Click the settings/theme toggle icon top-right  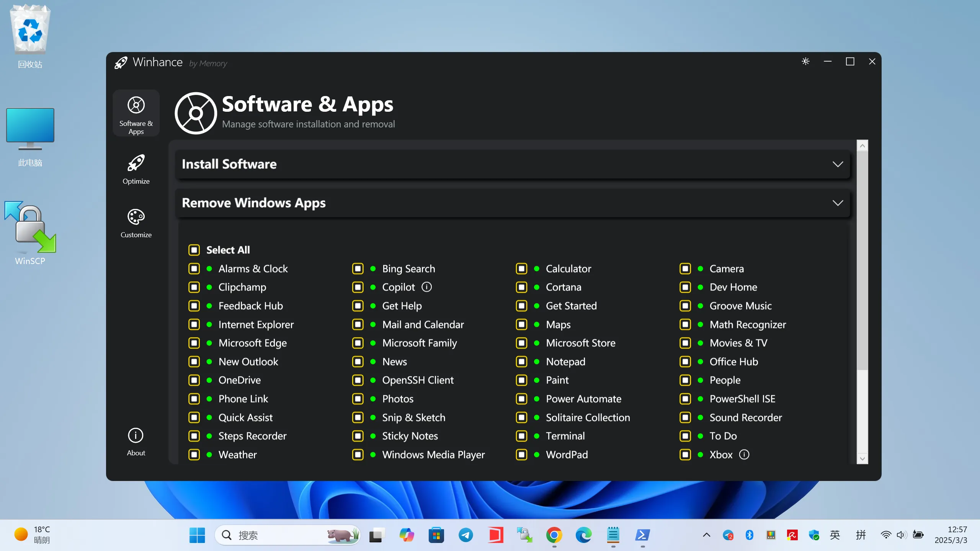coord(805,61)
